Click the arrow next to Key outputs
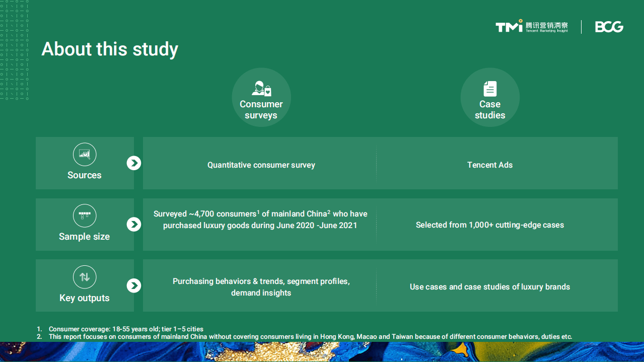 133,285
